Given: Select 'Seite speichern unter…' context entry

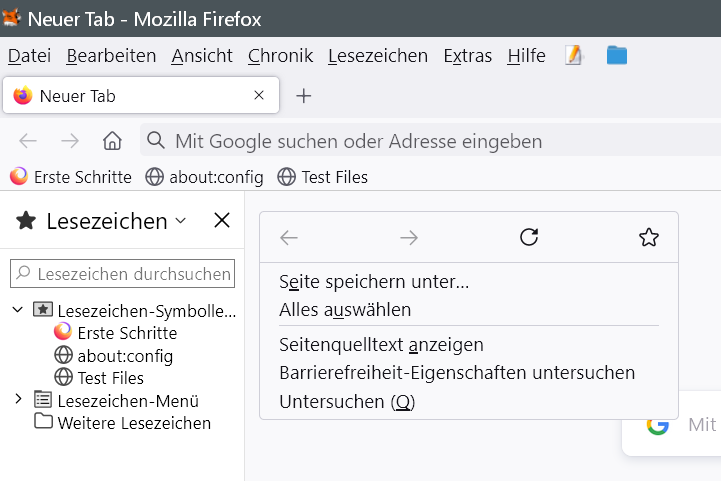Looking at the screenshot, I should tap(374, 282).
